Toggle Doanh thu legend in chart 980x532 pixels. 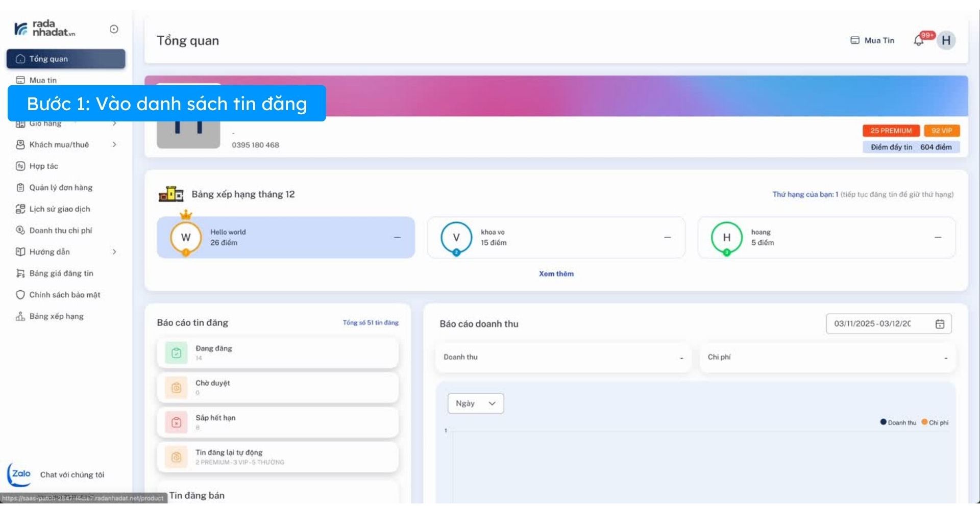898,422
